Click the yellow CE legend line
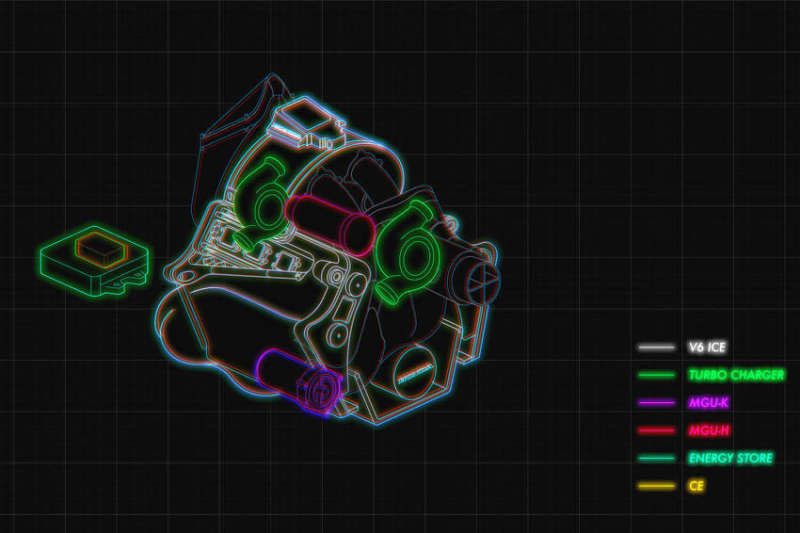The image size is (800, 533). click(x=656, y=486)
